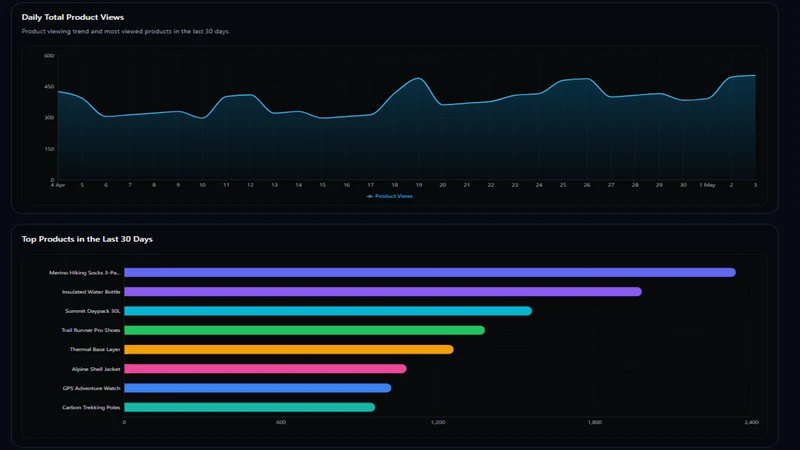Click the '1,200' x-axis label on the bar chart
Screen dimensions: 800x450
[x=438, y=422]
